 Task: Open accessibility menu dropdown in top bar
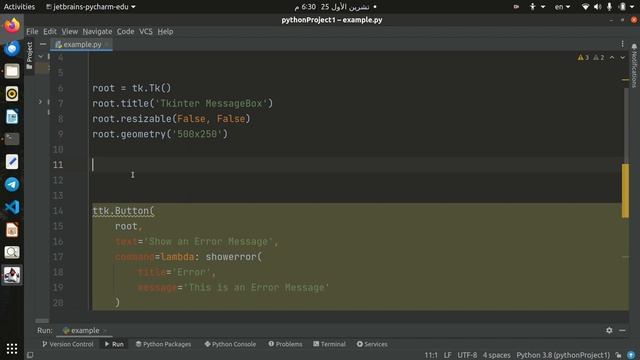coord(537,7)
